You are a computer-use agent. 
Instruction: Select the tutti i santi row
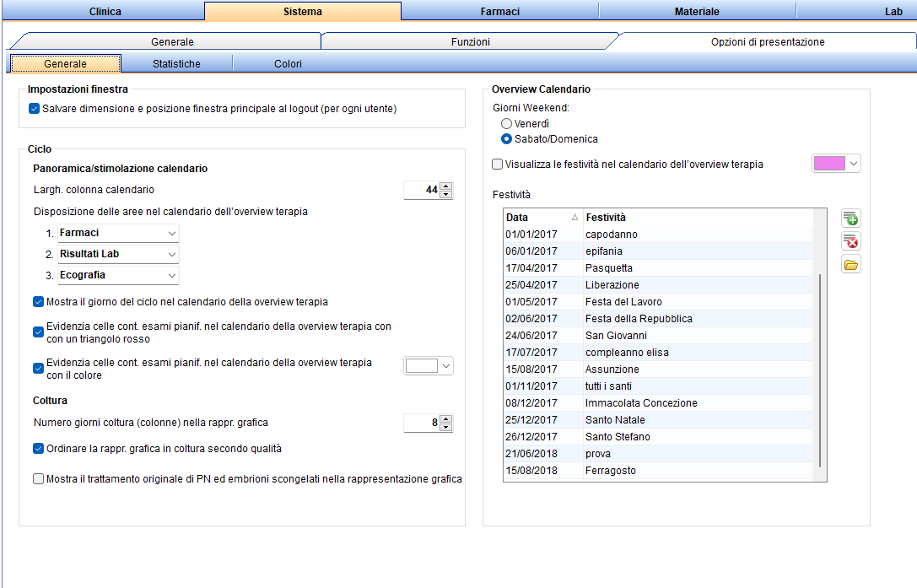pos(658,386)
